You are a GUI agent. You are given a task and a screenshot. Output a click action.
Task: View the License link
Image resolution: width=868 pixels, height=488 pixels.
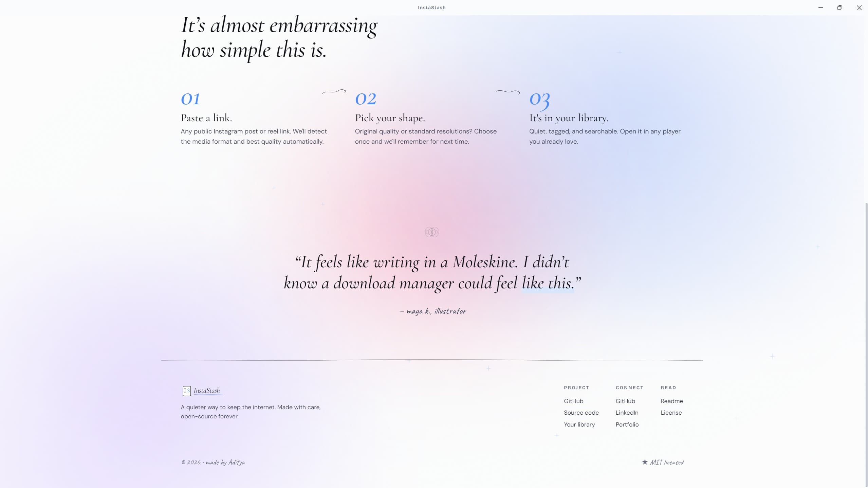click(671, 413)
